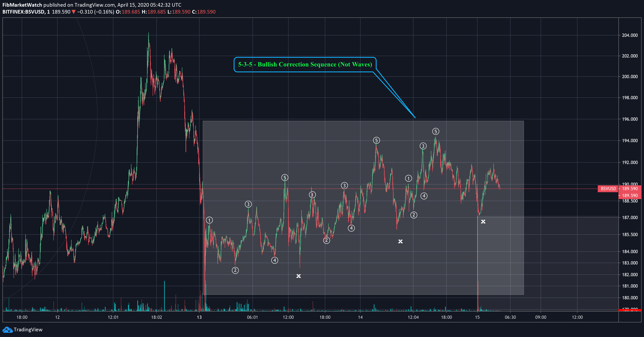This screenshot has width=644, height=337.
Task: Click the TradingView cloud logo icon
Action: [x=8, y=330]
